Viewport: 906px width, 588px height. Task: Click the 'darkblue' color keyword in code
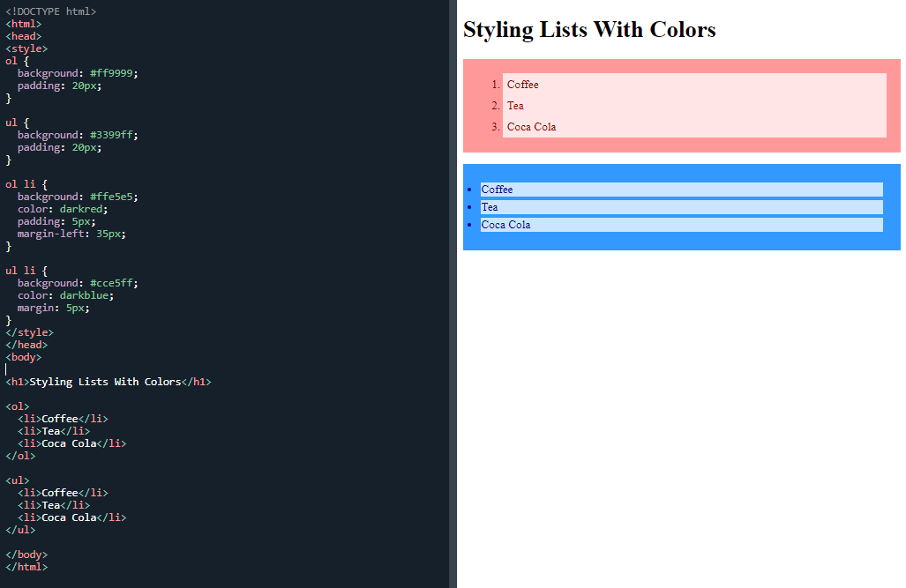[x=84, y=295]
